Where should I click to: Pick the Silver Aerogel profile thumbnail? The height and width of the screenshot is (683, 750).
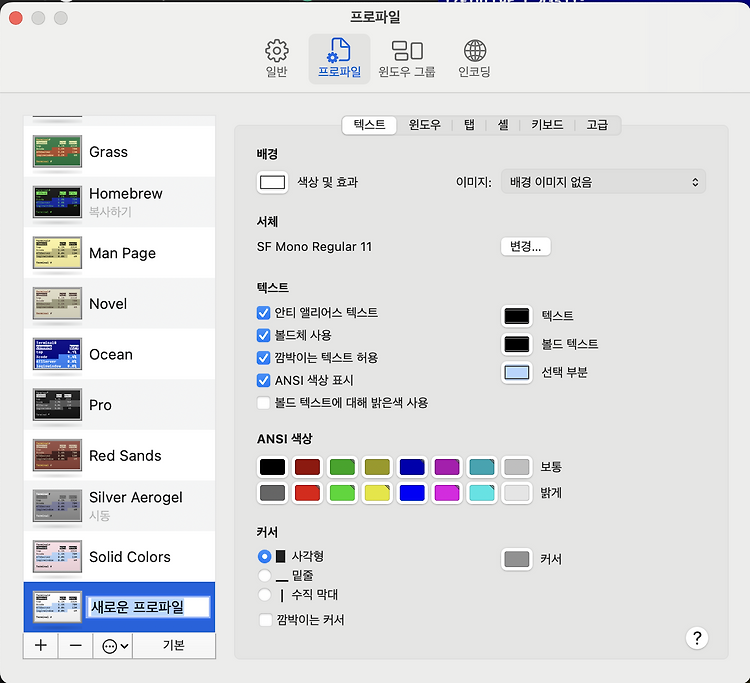(57, 506)
